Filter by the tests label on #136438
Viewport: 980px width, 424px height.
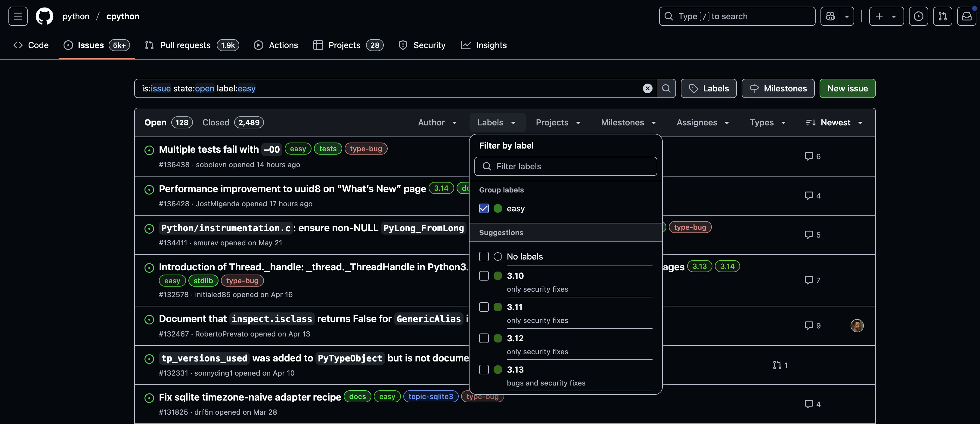pos(328,149)
